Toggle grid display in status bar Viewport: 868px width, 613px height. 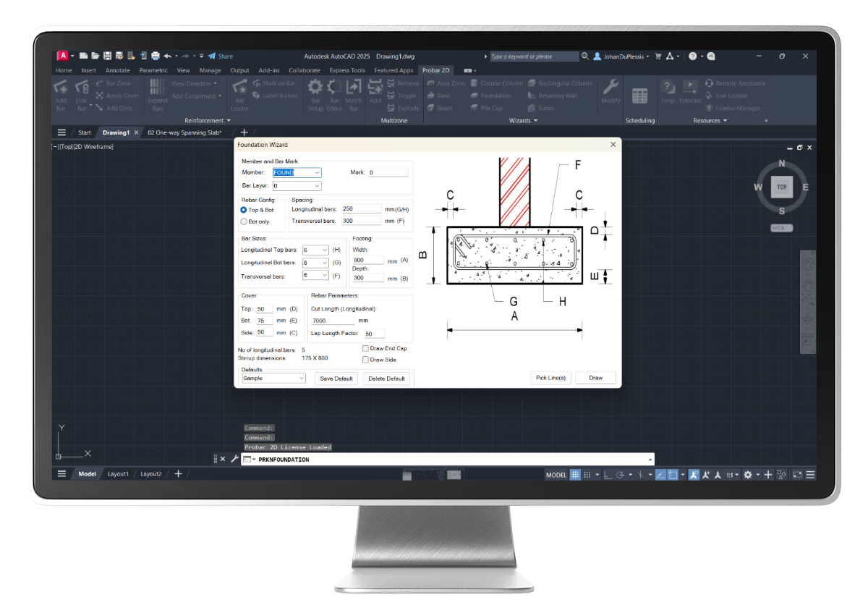tap(575, 475)
